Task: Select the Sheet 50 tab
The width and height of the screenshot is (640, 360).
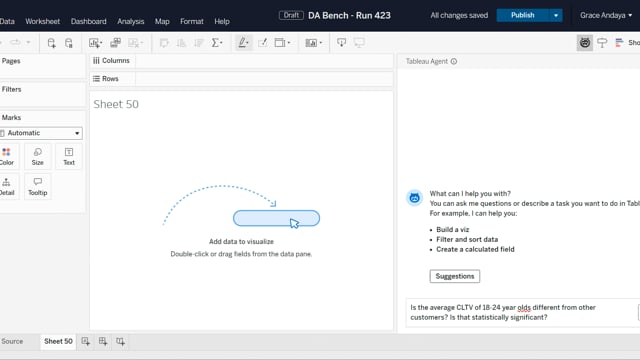Action: [58, 341]
